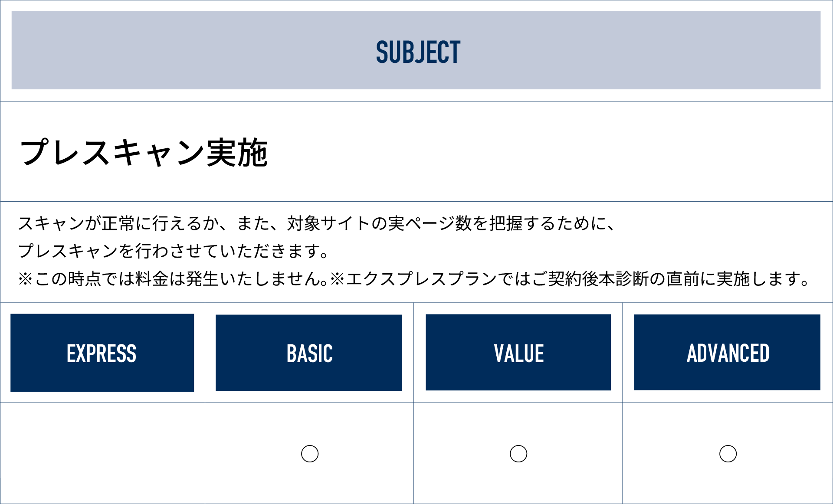Open the ADVANCED plan header
This screenshot has height=504, width=833.
click(727, 353)
